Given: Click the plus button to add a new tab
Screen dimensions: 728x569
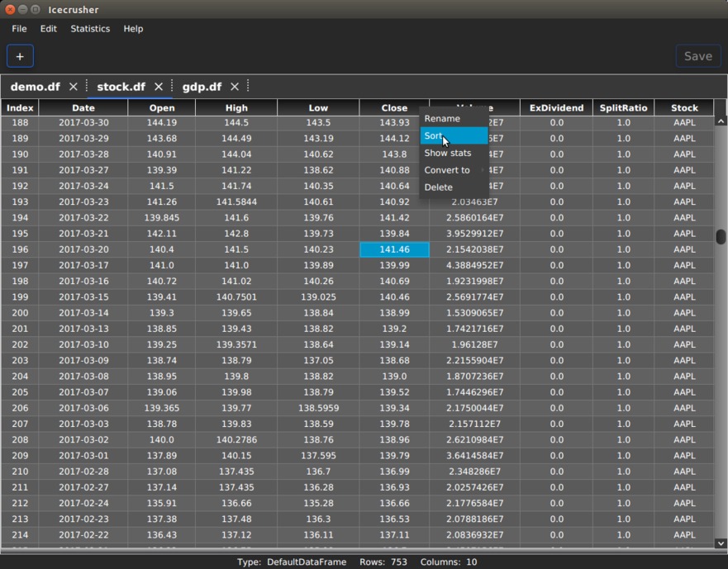Looking at the screenshot, I should pyautogui.click(x=20, y=56).
